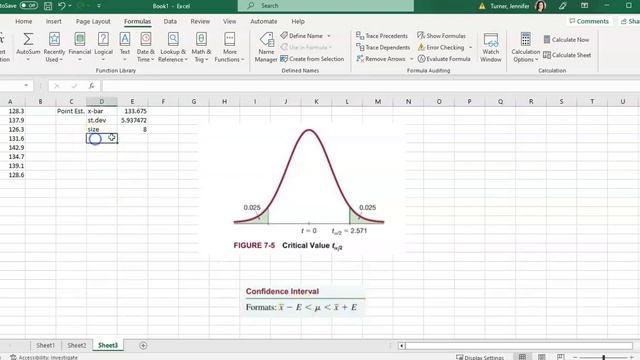
Task: Open Text functions library
Action: click(125, 47)
